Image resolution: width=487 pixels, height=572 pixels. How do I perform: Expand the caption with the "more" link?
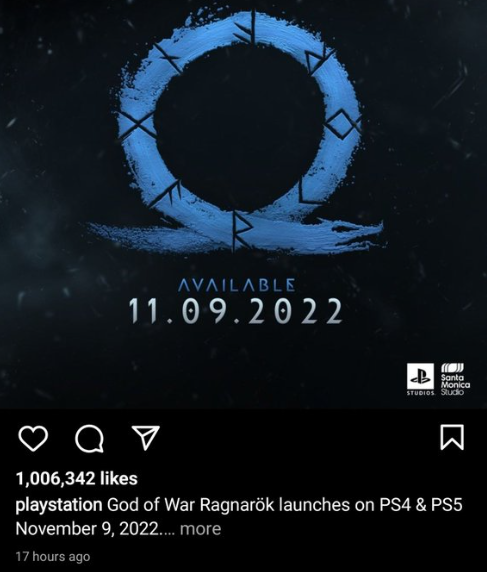click(200, 529)
